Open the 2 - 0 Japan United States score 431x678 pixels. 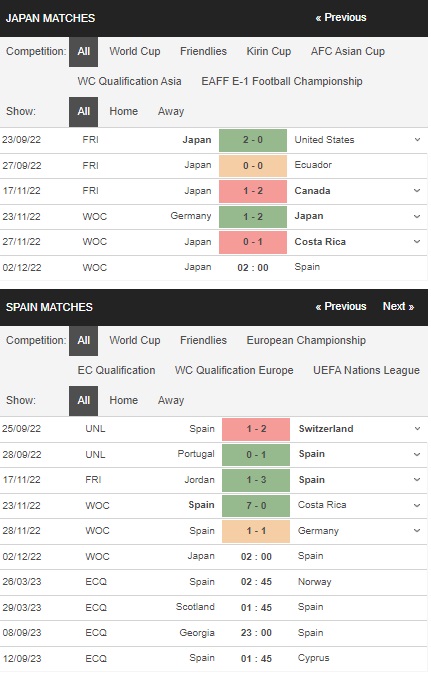(x=253, y=140)
